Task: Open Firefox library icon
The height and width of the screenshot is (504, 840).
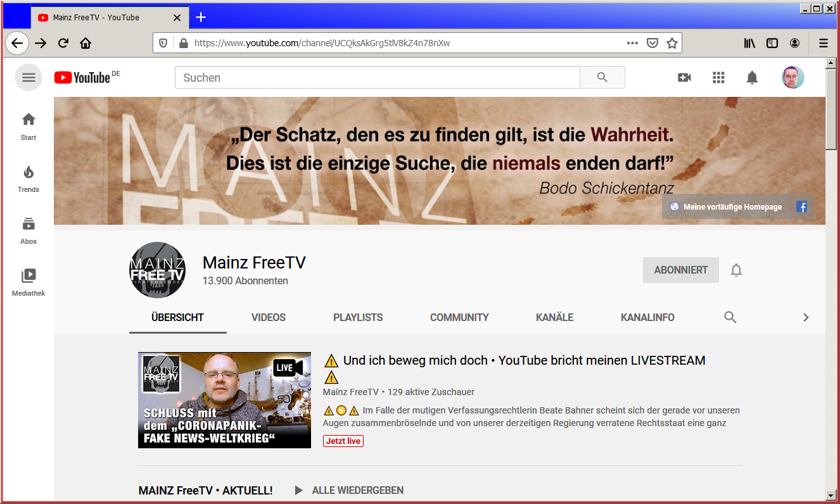Action: coord(750,43)
